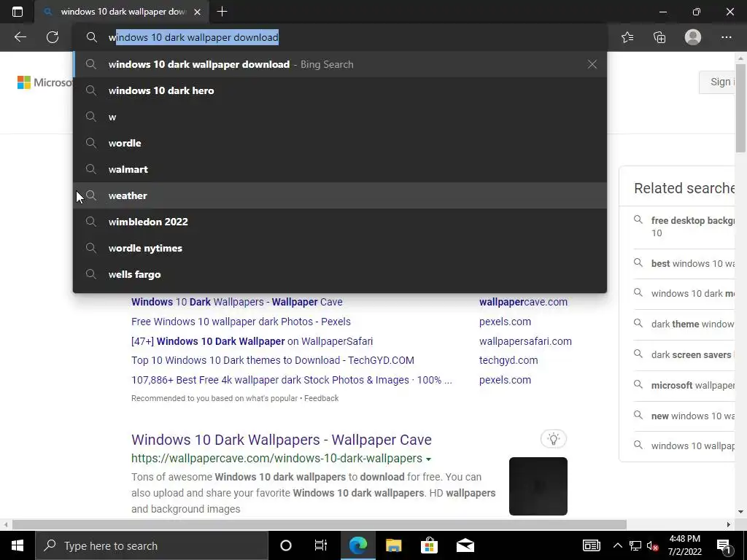Search related 'dark screen savers' query
The width and height of the screenshot is (747, 560).
[684, 354]
